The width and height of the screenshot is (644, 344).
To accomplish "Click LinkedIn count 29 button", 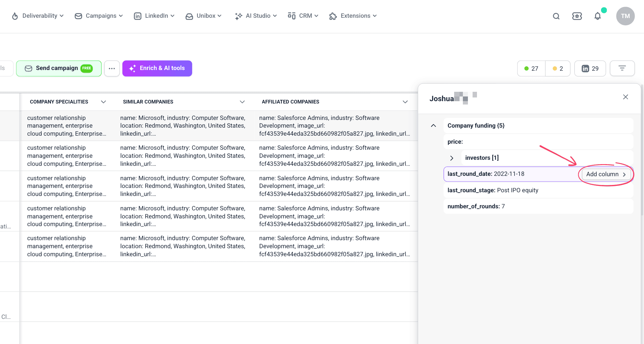I will coord(590,68).
